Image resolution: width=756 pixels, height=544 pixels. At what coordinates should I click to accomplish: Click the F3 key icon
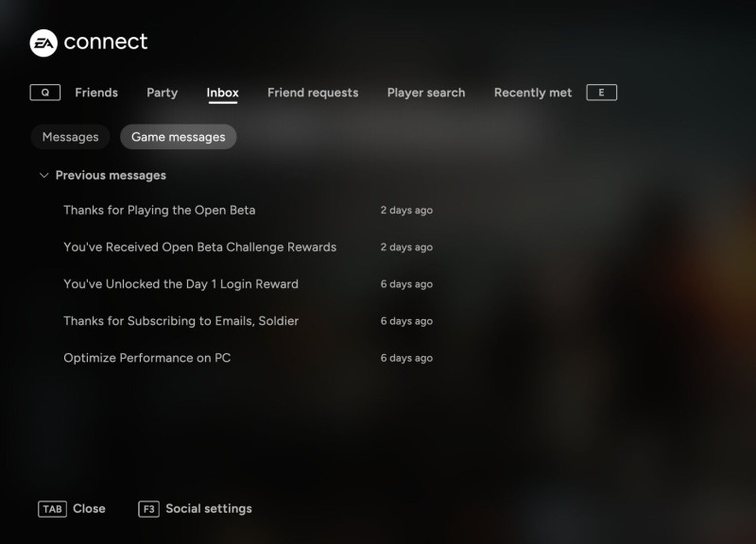(148, 509)
